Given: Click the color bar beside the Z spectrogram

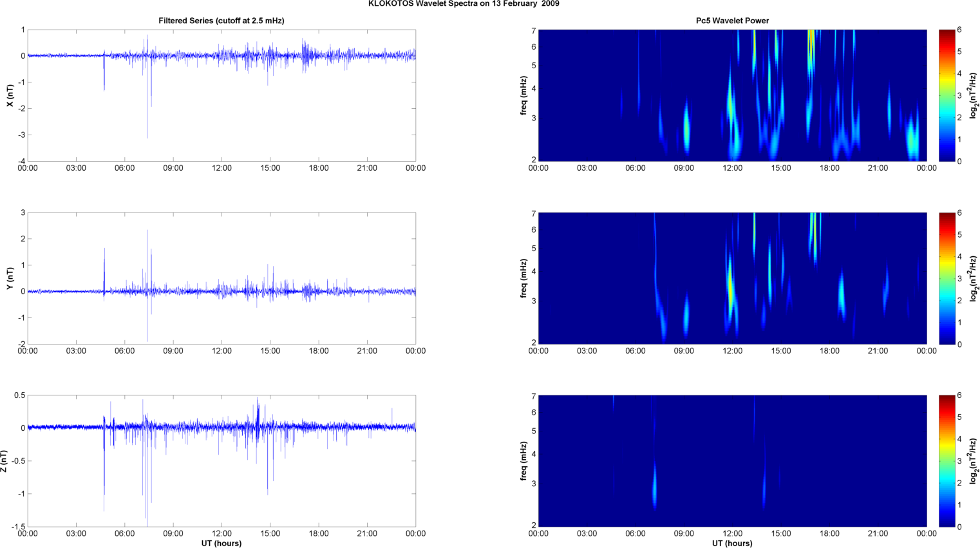Looking at the screenshot, I should 947,461.
